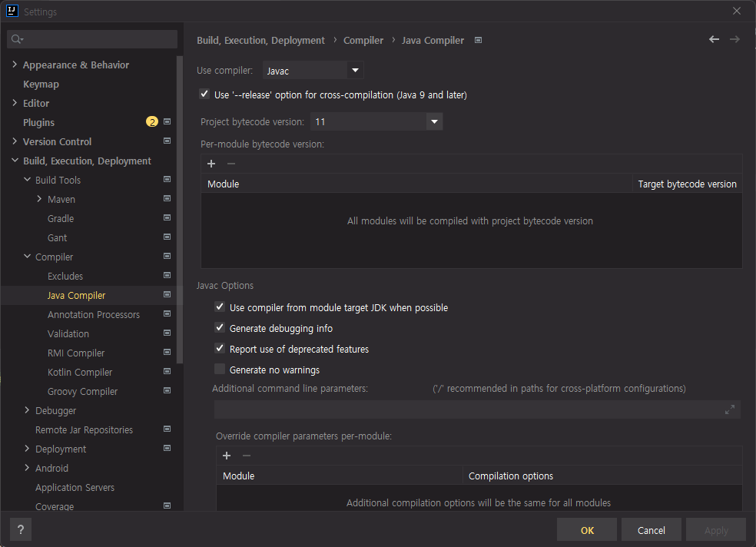Viewport: 756px width, 547px height.
Task: Click the Target bytecode version column header
Action: [x=687, y=184]
